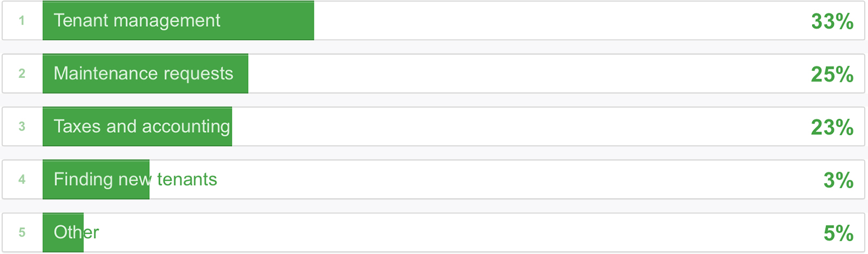Viewport: 868px width, 254px height.
Task: Select rank number 3 beside Taxes and accounting
Action: (22, 126)
